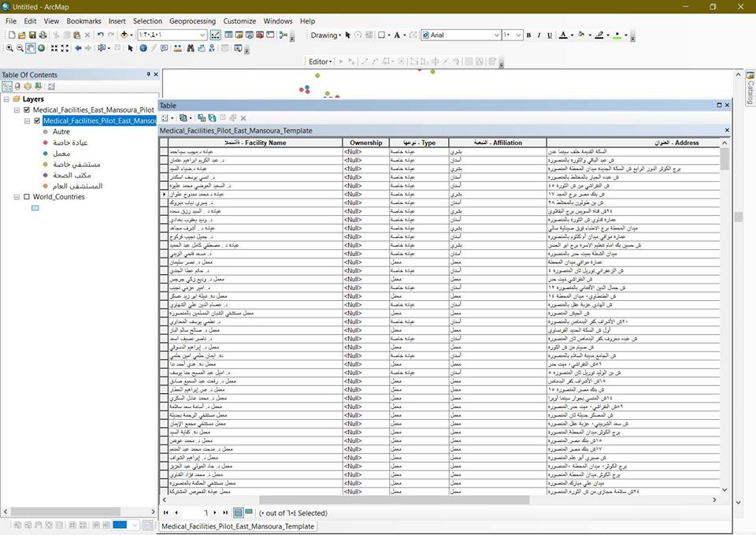Open Table Options dropdown
Viewport: 756px width, 535px height.
pos(167,117)
